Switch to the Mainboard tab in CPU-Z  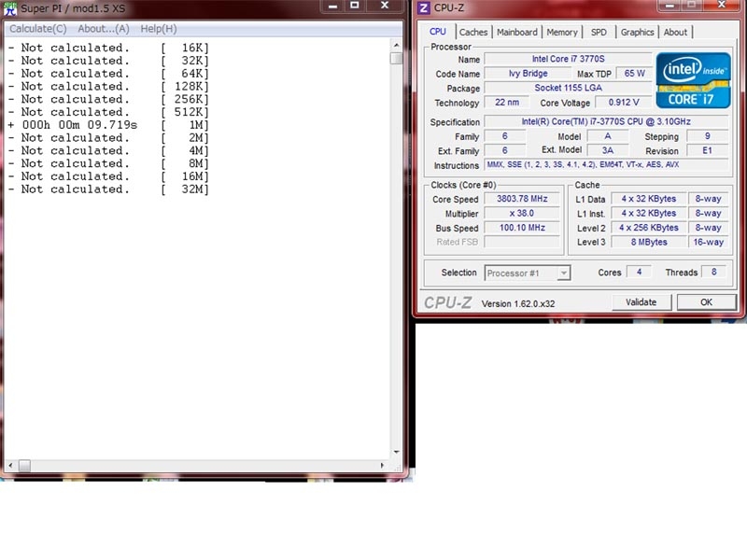517,33
